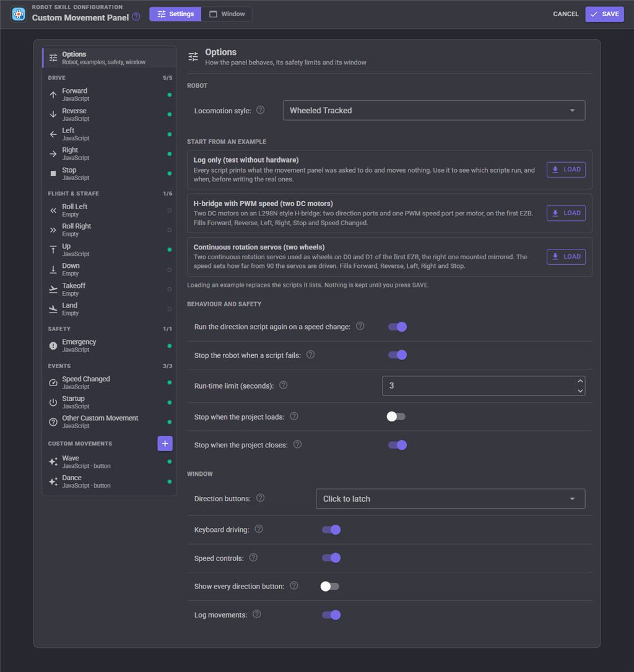Viewport: 634px width, 672px height.
Task: Open the Startup event script
Action: (x=110, y=402)
